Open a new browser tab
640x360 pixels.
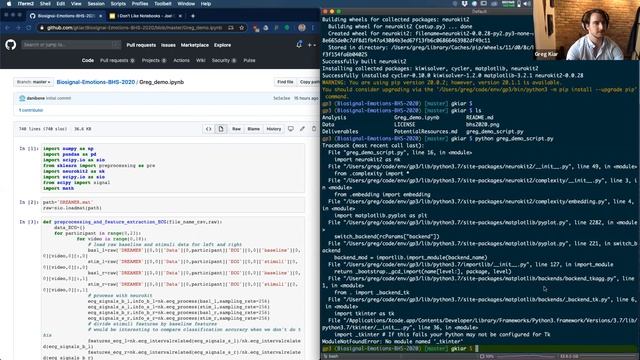(x=193, y=16)
